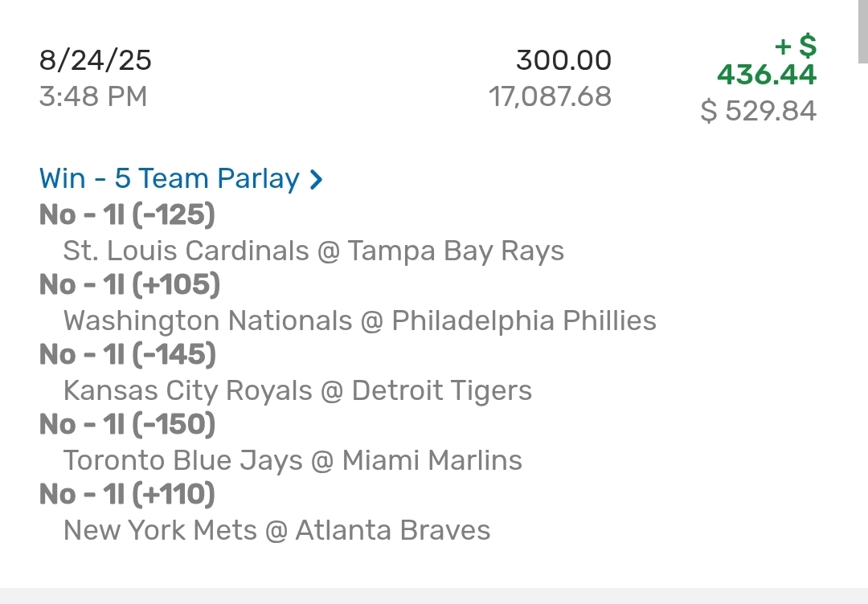Select the No - 1I (-125) leg
868x604 pixels.
127,214
